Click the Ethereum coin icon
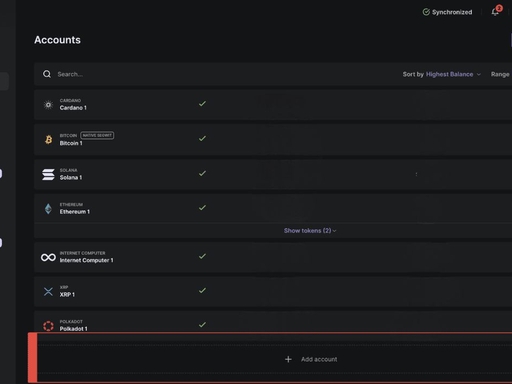This screenshot has width=512, height=384. (48, 209)
